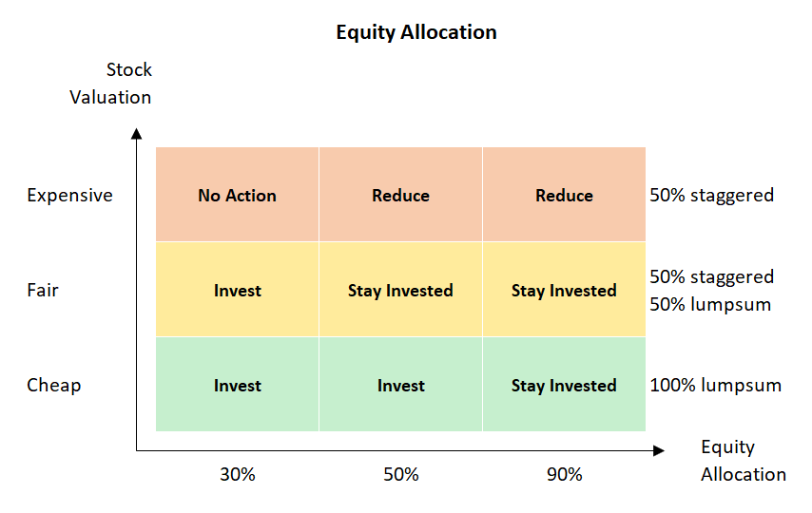
Task: Click "Invest" cell for Fair valuation at 30%
Action: (237, 291)
